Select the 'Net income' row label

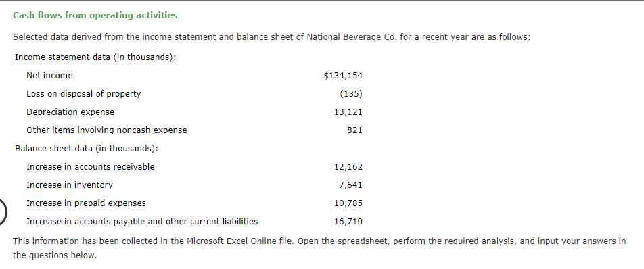tap(49, 76)
